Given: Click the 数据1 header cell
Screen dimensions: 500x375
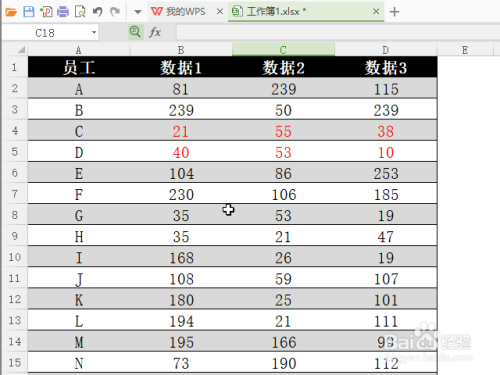Looking at the screenshot, I should point(181,67).
